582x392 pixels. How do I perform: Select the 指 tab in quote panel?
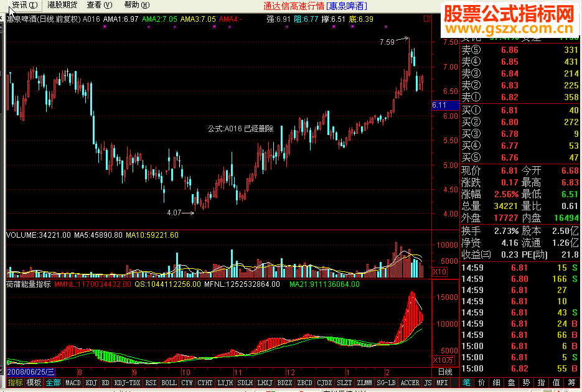(541, 383)
